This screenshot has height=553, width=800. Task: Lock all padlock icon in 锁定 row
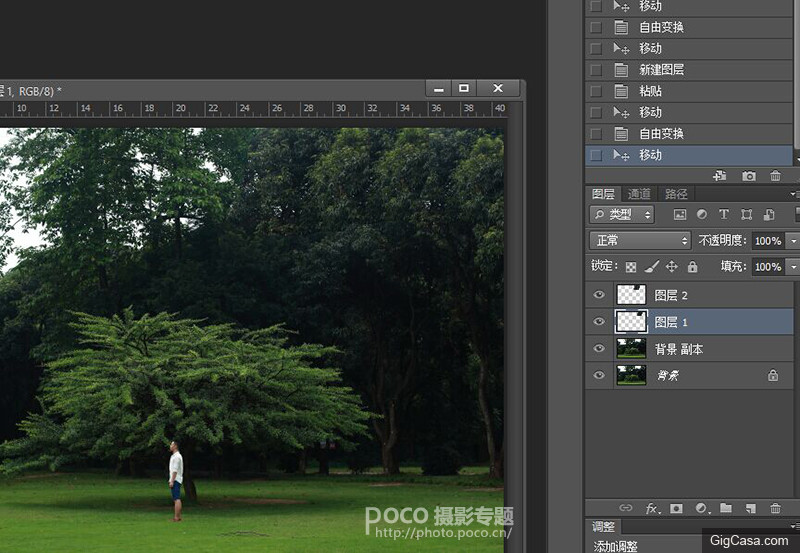692,266
